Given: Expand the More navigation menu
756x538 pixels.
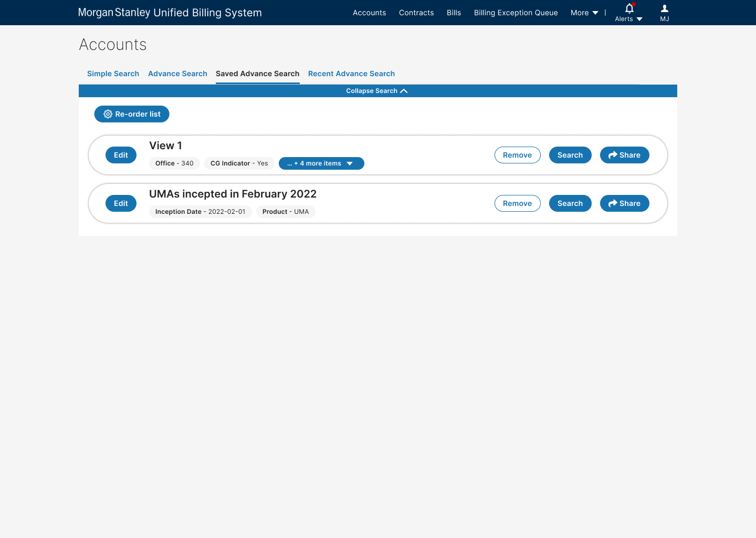Looking at the screenshot, I should (x=584, y=13).
